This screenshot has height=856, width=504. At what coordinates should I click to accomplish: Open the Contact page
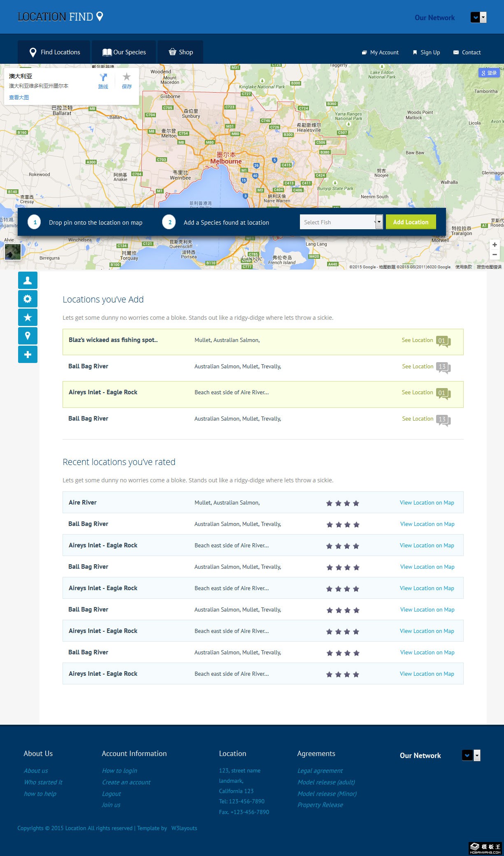point(471,52)
